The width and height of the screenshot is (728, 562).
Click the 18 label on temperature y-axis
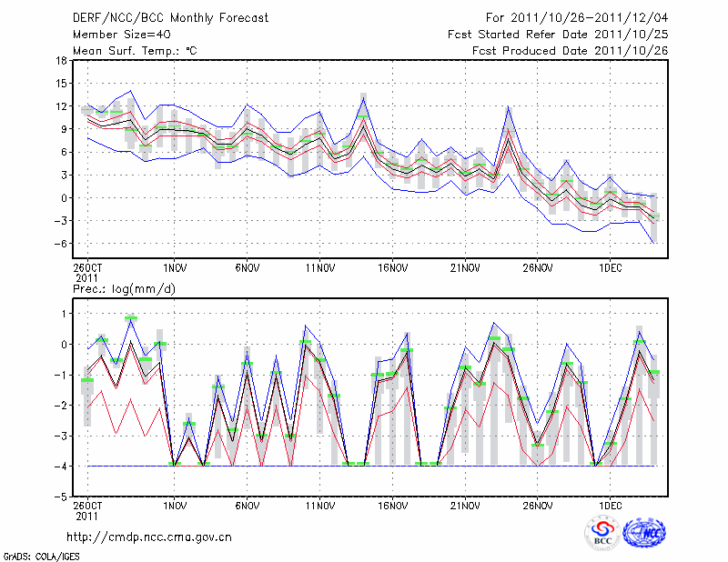coord(60,61)
